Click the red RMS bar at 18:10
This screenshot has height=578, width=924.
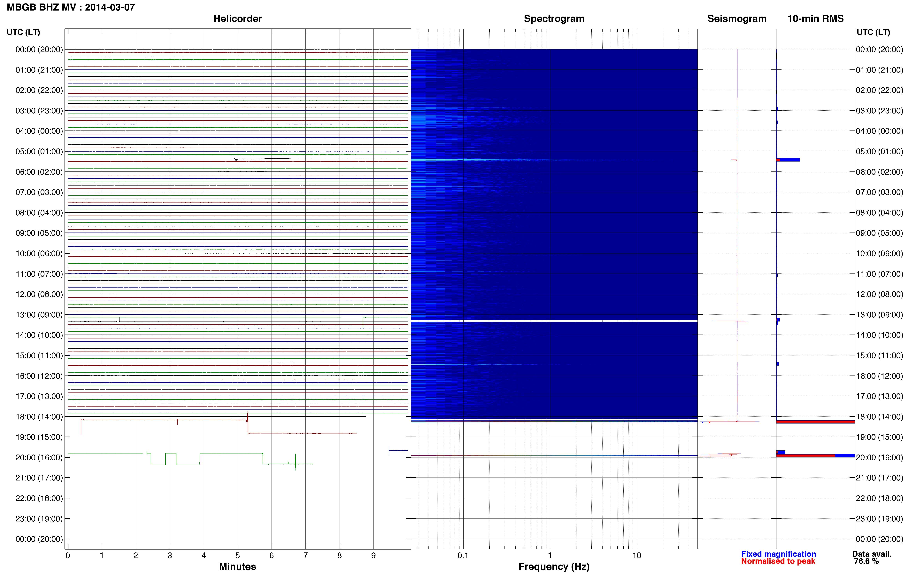(815, 421)
